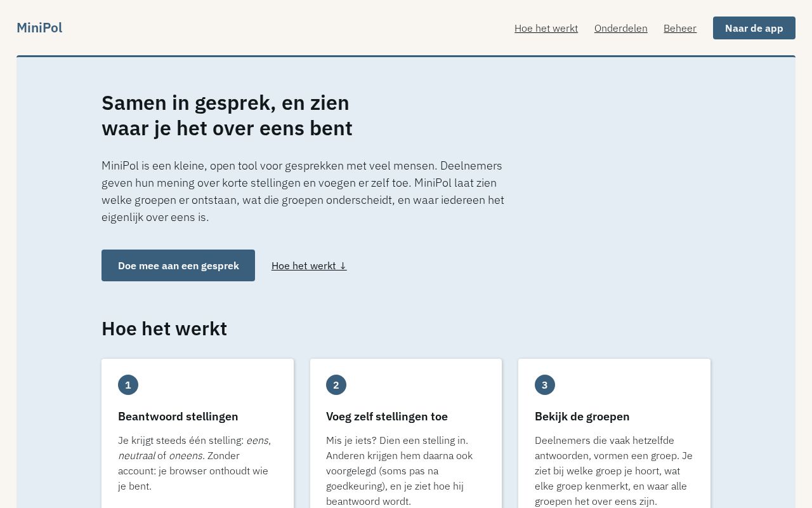The image size is (812, 508).
Task: Click the MiniPol logo in the header
Action: [x=39, y=28]
